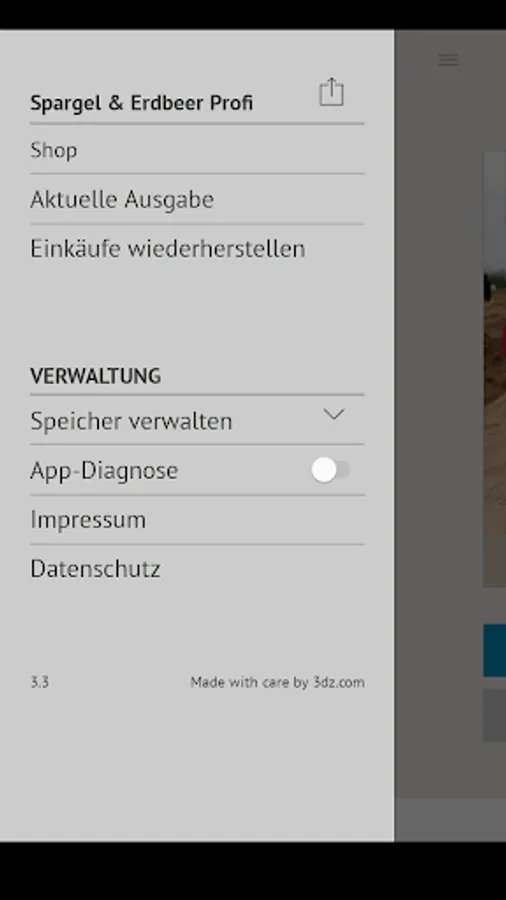Select Aktuelle Ausgabe in the drawer
Viewport: 506px width, 900px height.
[x=197, y=199]
